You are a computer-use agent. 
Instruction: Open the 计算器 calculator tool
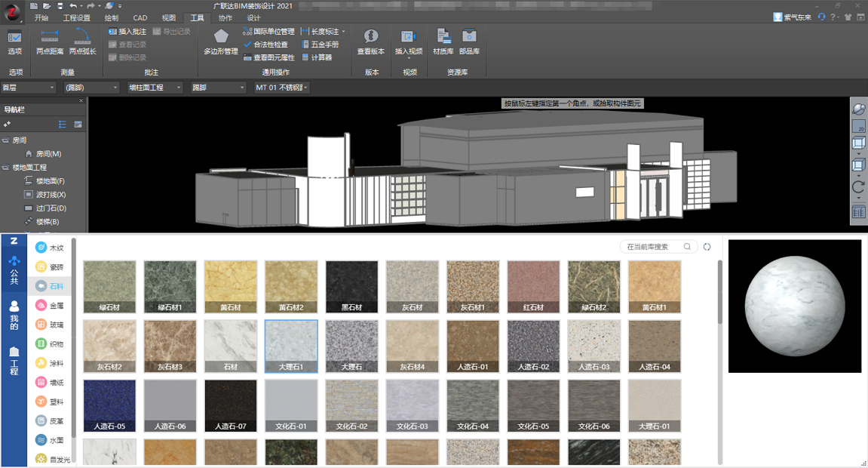pyautogui.click(x=316, y=57)
